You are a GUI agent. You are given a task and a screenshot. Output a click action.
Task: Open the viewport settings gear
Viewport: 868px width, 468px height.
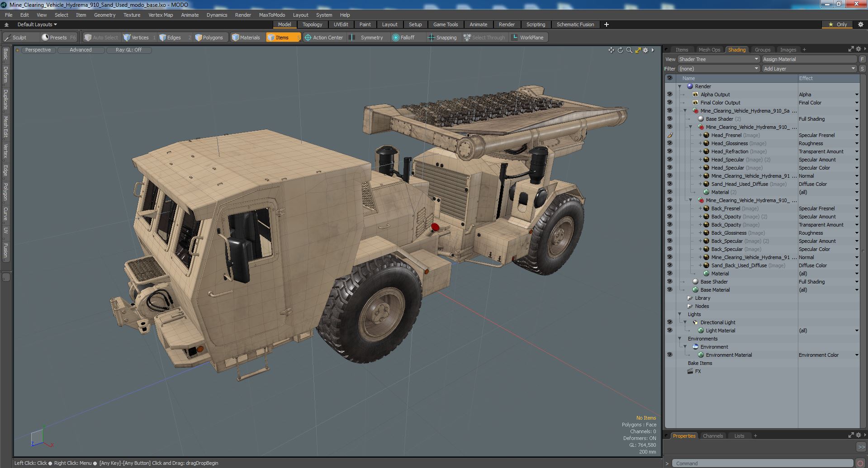tap(646, 50)
